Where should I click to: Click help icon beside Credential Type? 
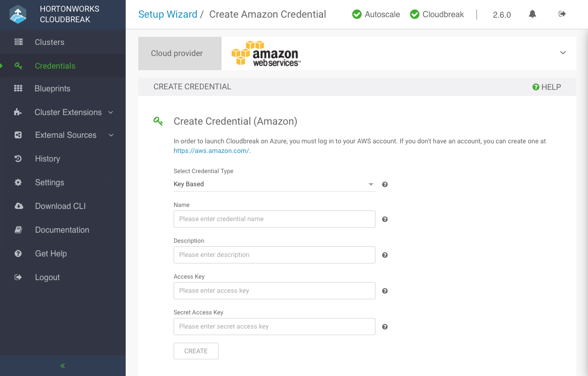pyautogui.click(x=385, y=185)
